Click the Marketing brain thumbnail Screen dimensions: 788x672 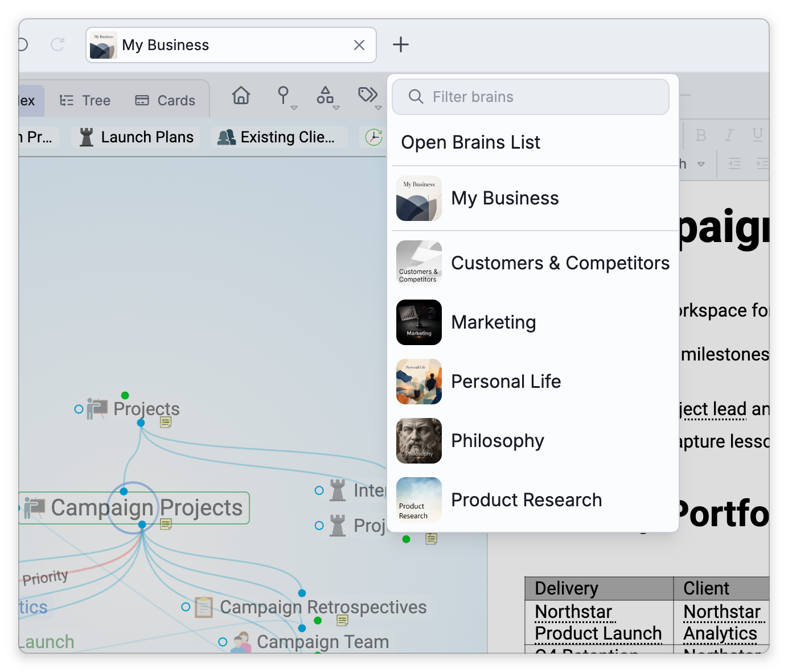tap(419, 322)
